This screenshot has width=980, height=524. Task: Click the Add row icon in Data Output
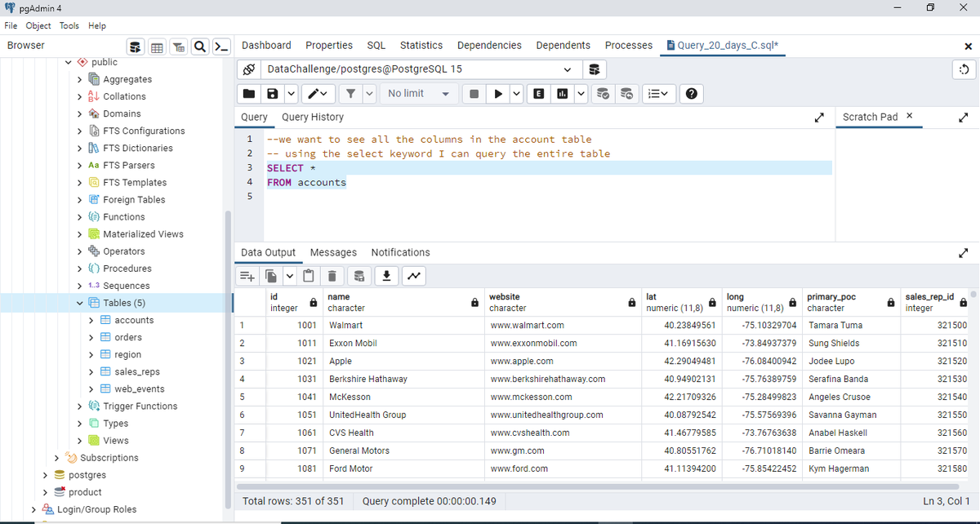(x=247, y=277)
